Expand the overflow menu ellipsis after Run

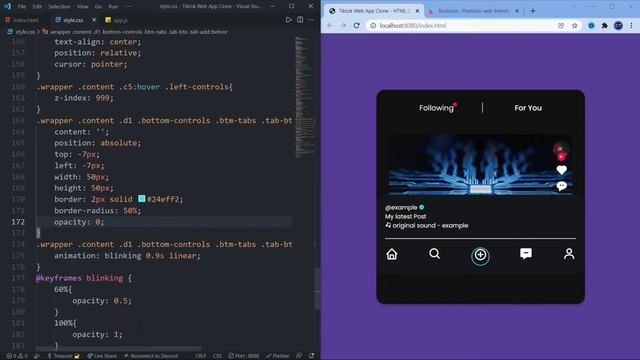[129, 7]
